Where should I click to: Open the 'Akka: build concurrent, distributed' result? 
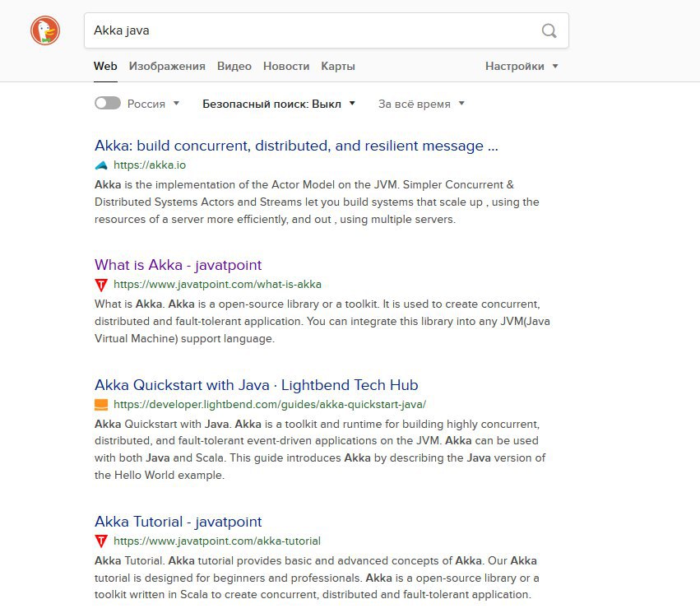point(296,146)
